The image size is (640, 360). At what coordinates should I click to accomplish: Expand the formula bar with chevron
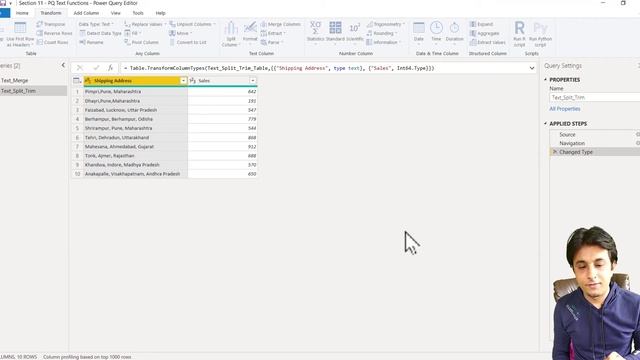[531, 68]
